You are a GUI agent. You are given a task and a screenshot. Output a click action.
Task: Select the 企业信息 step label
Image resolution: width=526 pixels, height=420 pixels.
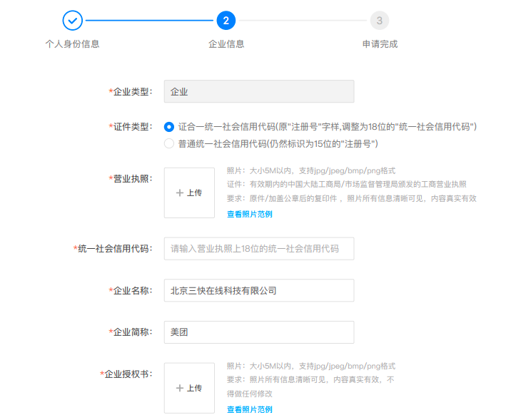pos(226,44)
